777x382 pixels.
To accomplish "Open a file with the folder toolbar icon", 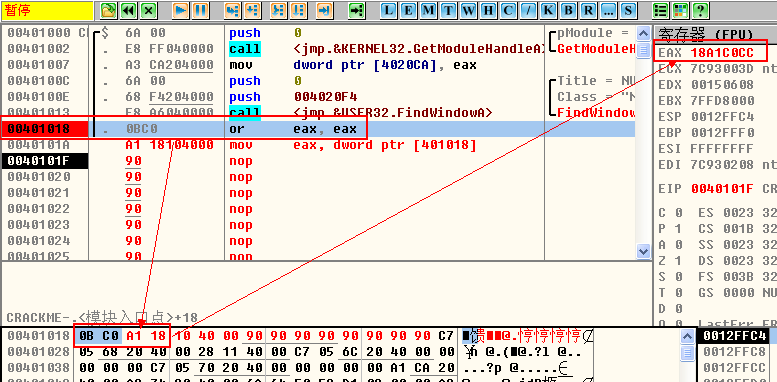I will [x=109, y=10].
